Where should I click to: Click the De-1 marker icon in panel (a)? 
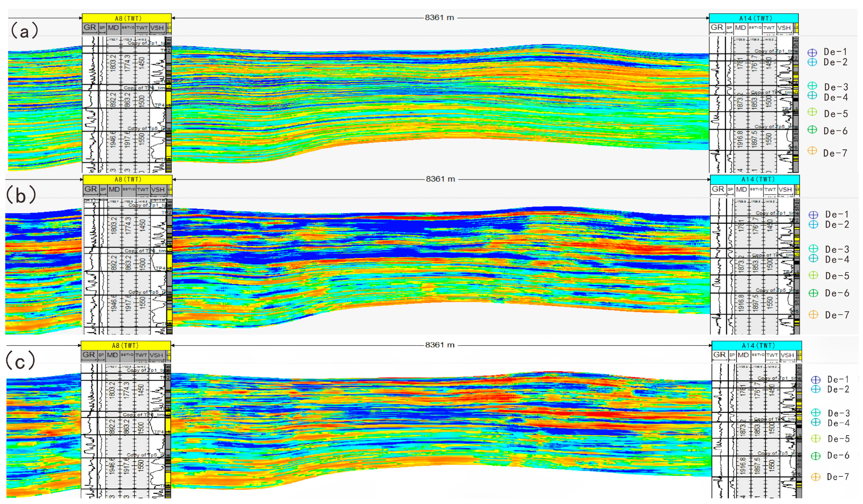click(x=812, y=52)
